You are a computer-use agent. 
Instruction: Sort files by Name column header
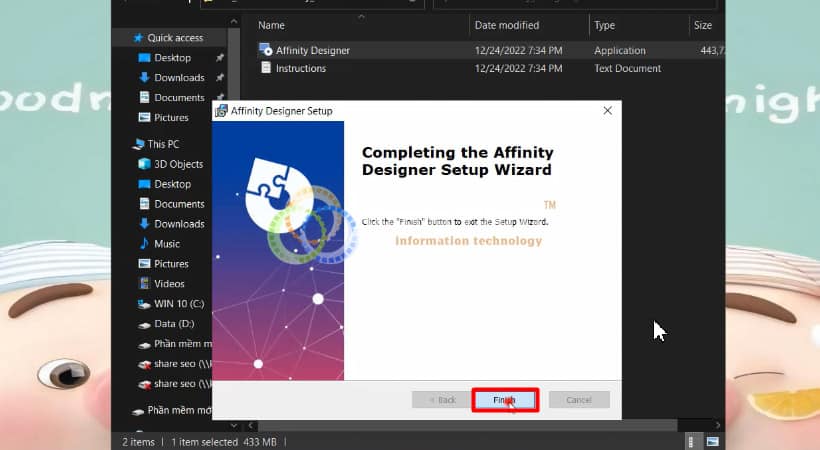point(272,25)
